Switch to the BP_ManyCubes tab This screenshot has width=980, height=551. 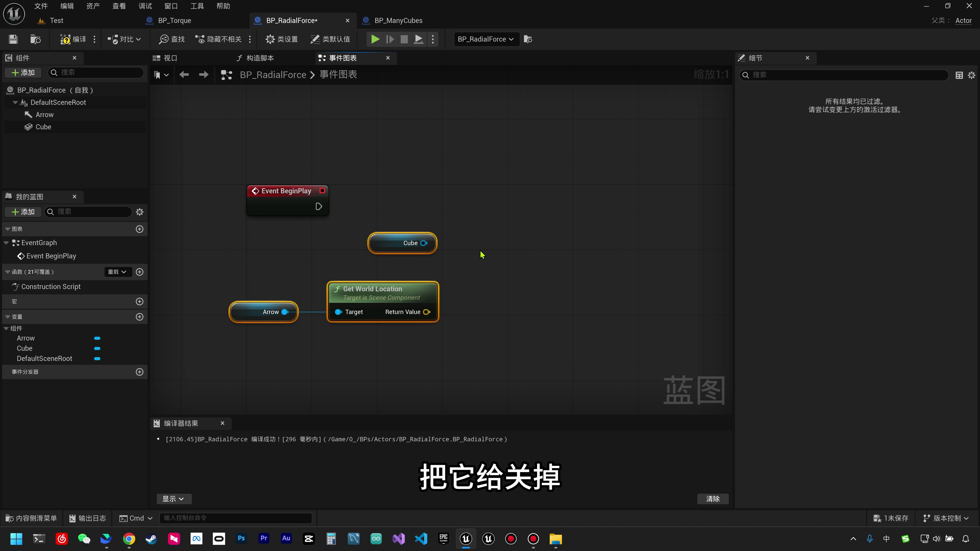[x=398, y=20]
